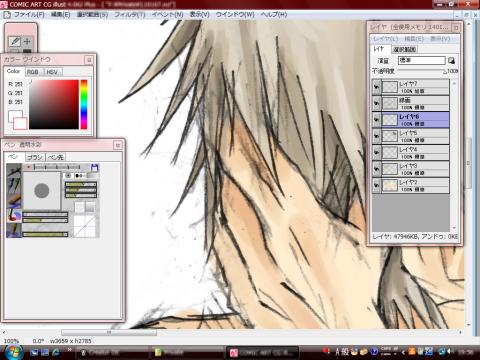
Task: Toggle visibility of レイヤ6
Action: [377, 120]
